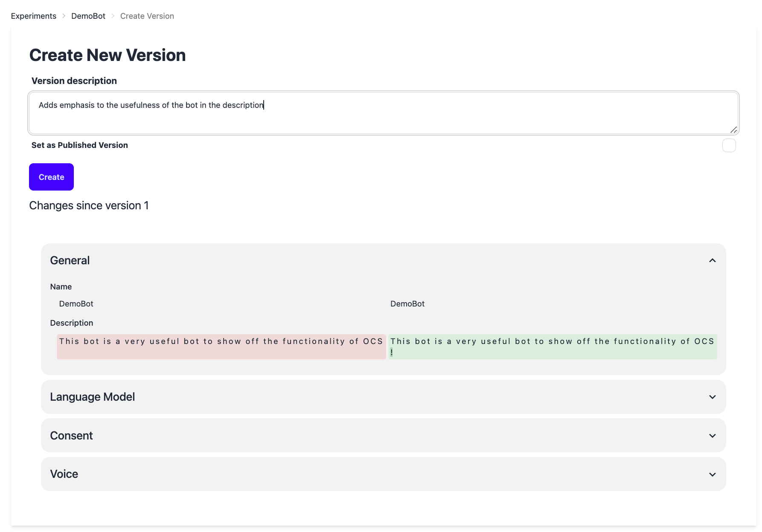Click the General section header
The width and height of the screenshot is (762, 532).
(383, 260)
